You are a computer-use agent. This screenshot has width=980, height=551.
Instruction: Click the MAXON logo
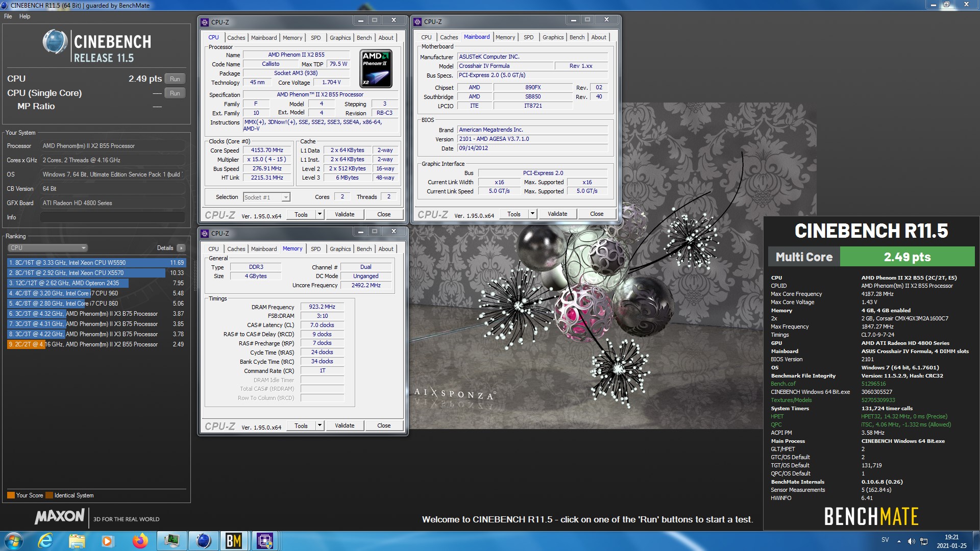tap(59, 517)
